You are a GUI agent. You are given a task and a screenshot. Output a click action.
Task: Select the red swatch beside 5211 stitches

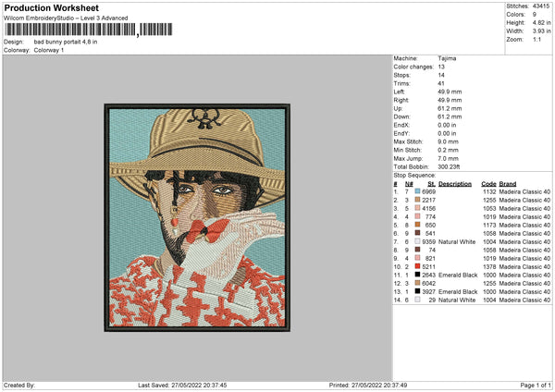coord(417,266)
